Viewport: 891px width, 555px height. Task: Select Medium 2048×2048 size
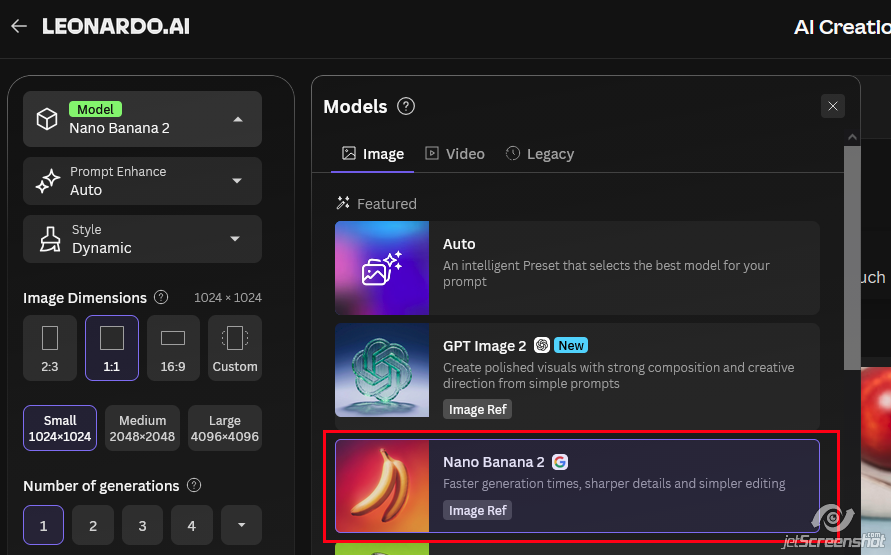(142, 428)
